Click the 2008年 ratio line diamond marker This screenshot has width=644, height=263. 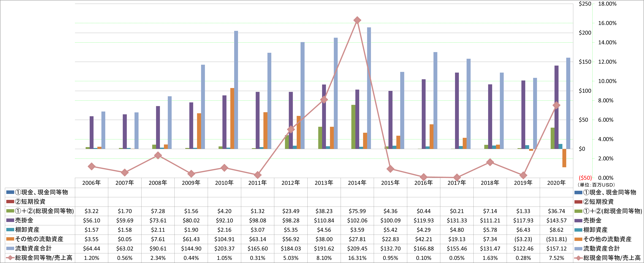point(158,155)
